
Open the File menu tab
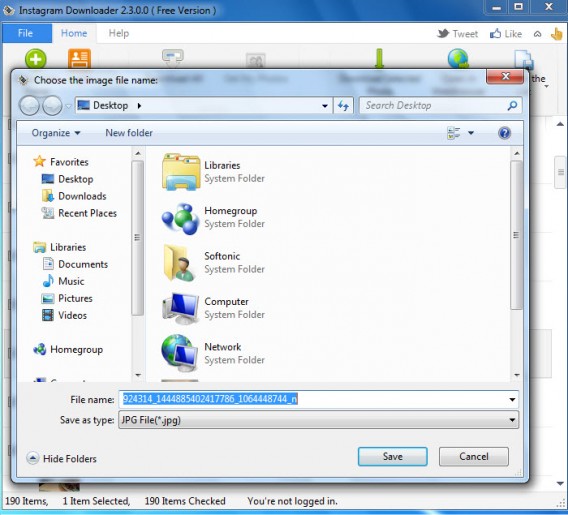[26, 33]
